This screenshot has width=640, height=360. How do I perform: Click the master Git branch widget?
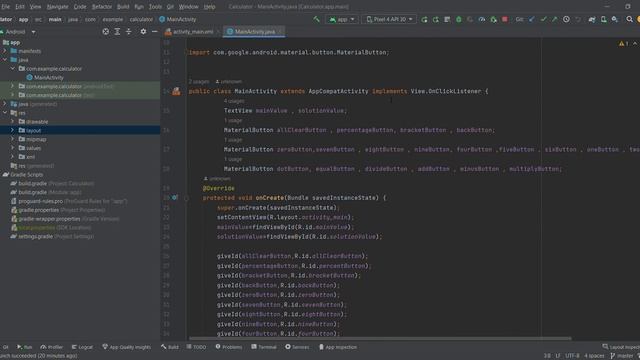click(x=621, y=356)
